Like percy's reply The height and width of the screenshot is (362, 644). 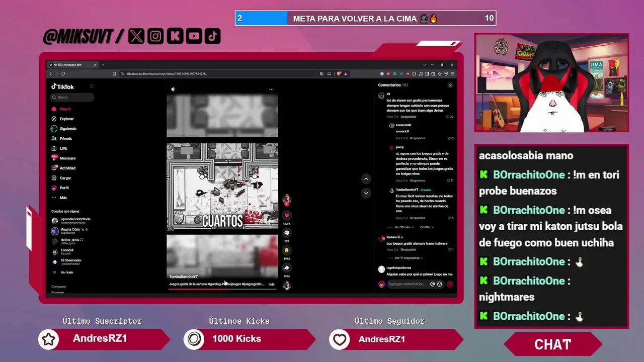(450, 180)
